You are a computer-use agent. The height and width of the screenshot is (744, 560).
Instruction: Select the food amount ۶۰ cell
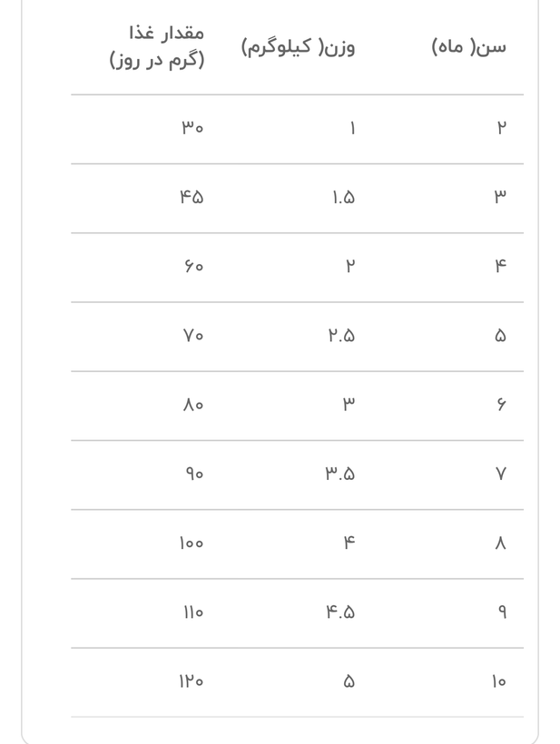pyautogui.click(x=193, y=266)
